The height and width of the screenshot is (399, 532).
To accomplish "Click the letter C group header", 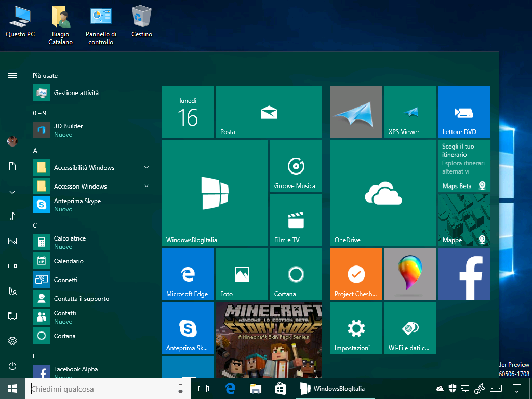I will pyautogui.click(x=35, y=225).
